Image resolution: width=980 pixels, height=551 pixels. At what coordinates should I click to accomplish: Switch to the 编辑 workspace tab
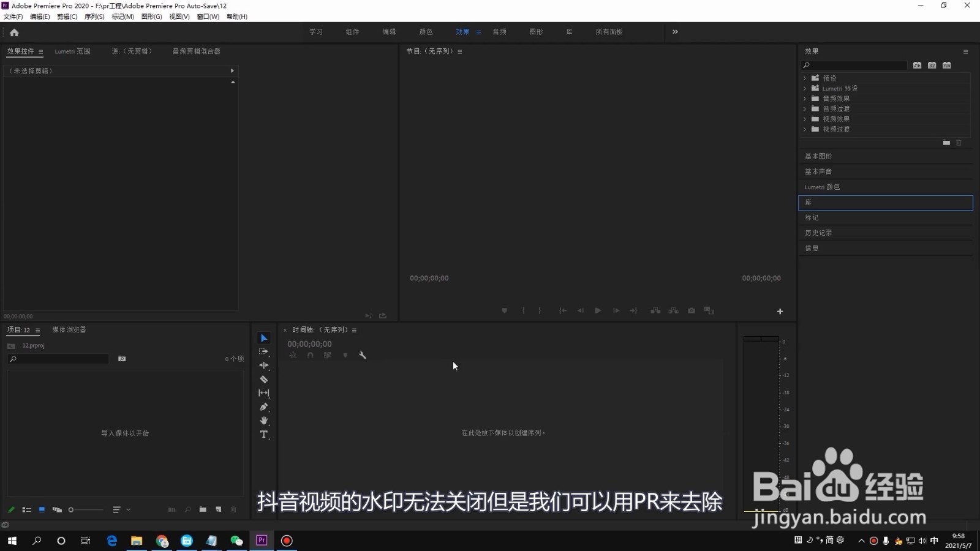pyautogui.click(x=389, y=32)
